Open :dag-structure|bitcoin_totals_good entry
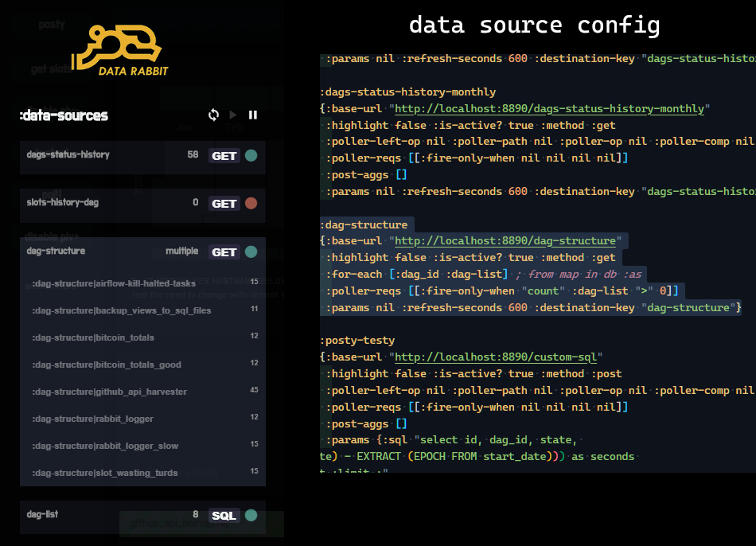This screenshot has height=546, width=756. 145,365
